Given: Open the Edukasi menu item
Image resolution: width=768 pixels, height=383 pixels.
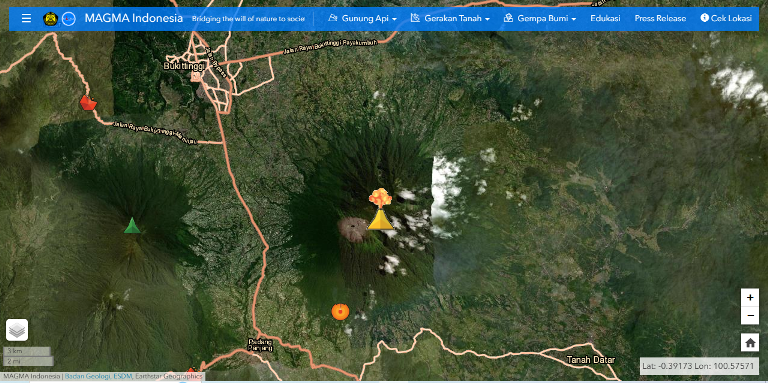Looking at the screenshot, I should 605,19.
